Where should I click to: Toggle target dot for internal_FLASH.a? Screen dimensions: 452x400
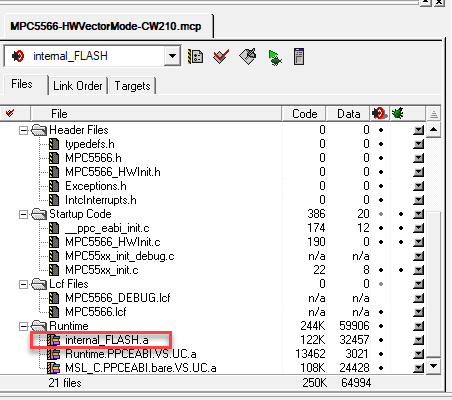[381, 340]
